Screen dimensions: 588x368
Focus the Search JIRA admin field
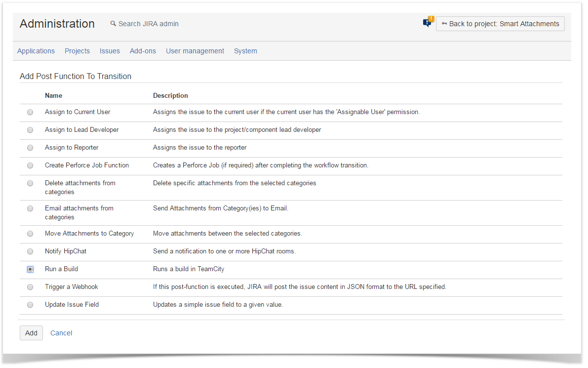click(x=149, y=24)
